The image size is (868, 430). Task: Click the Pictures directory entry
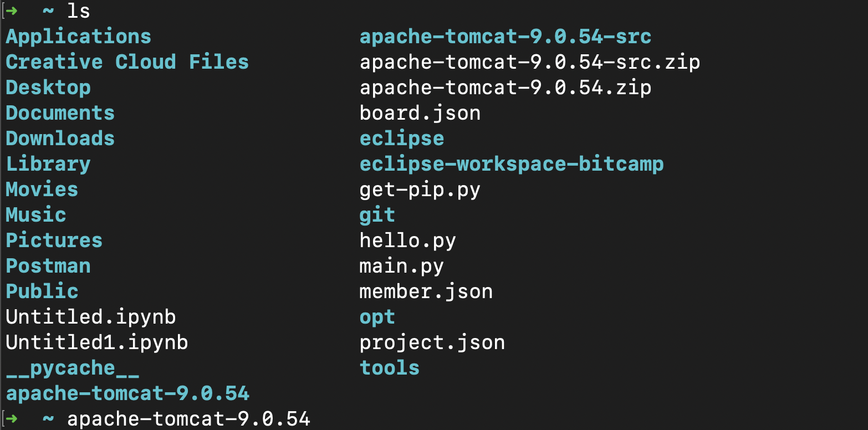54,240
